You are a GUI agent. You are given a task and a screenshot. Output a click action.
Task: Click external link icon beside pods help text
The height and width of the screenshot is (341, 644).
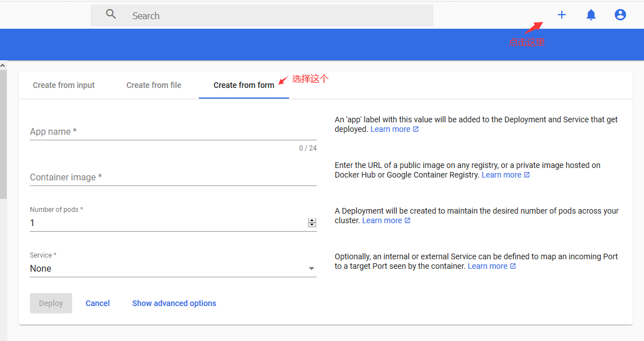click(x=407, y=220)
